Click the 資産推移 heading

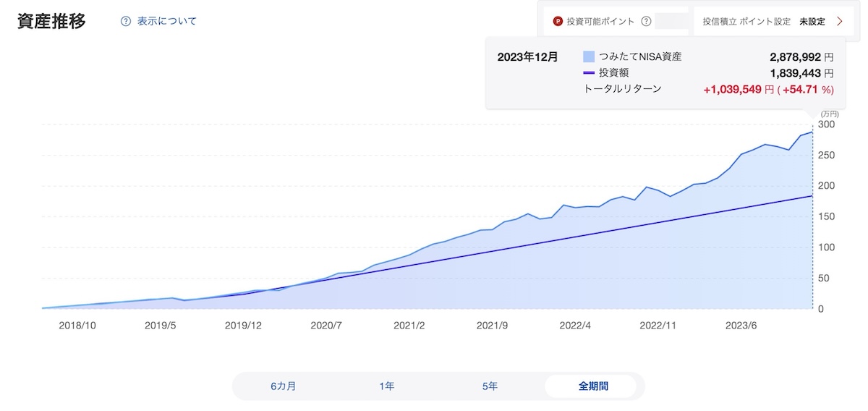tap(51, 21)
